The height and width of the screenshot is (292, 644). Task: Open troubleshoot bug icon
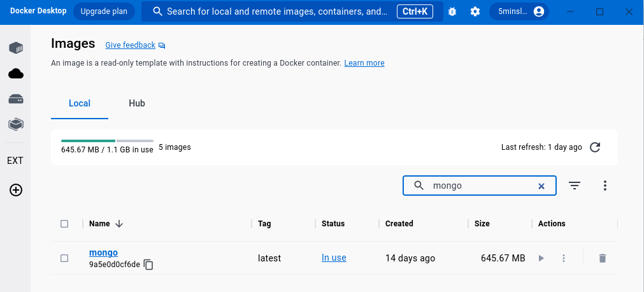(452, 11)
